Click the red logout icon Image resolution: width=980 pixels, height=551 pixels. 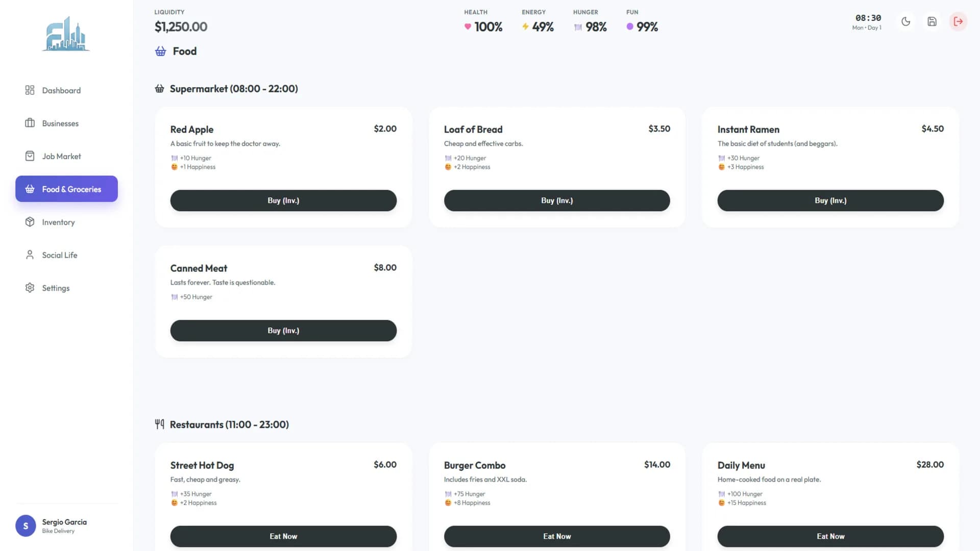pos(958,21)
